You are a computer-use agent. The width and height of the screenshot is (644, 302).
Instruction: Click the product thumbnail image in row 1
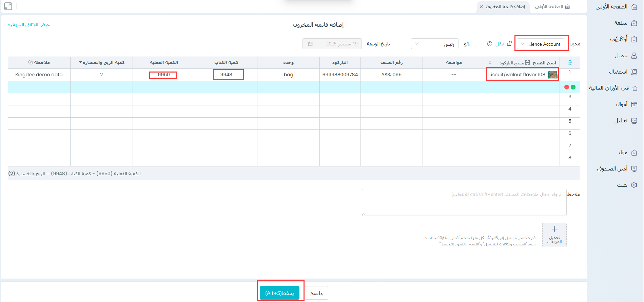click(x=552, y=75)
